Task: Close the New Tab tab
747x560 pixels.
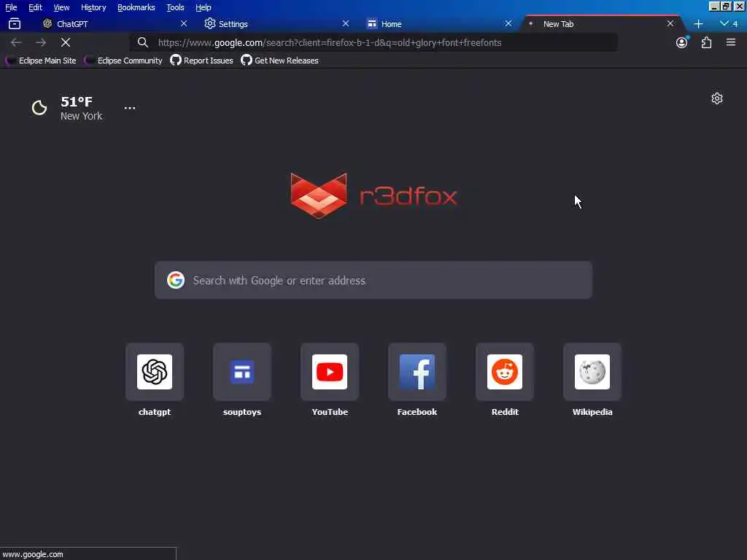Action: 670,23
